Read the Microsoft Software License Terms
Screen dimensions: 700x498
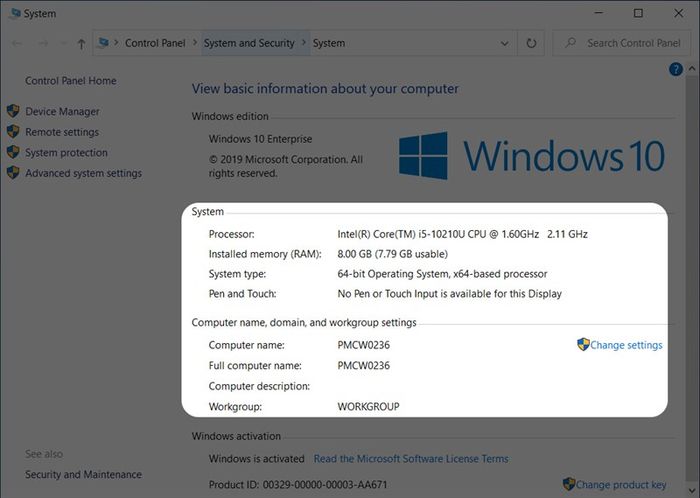click(x=411, y=459)
